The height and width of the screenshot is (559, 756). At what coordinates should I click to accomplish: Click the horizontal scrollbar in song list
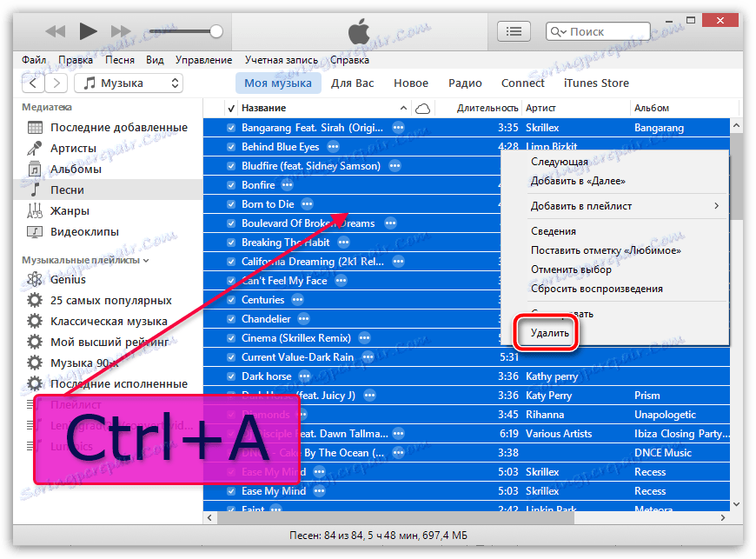tap(395, 517)
